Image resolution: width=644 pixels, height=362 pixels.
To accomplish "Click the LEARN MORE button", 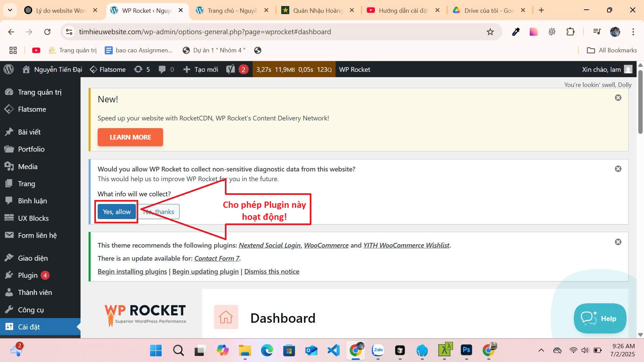I will [x=130, y=137].
